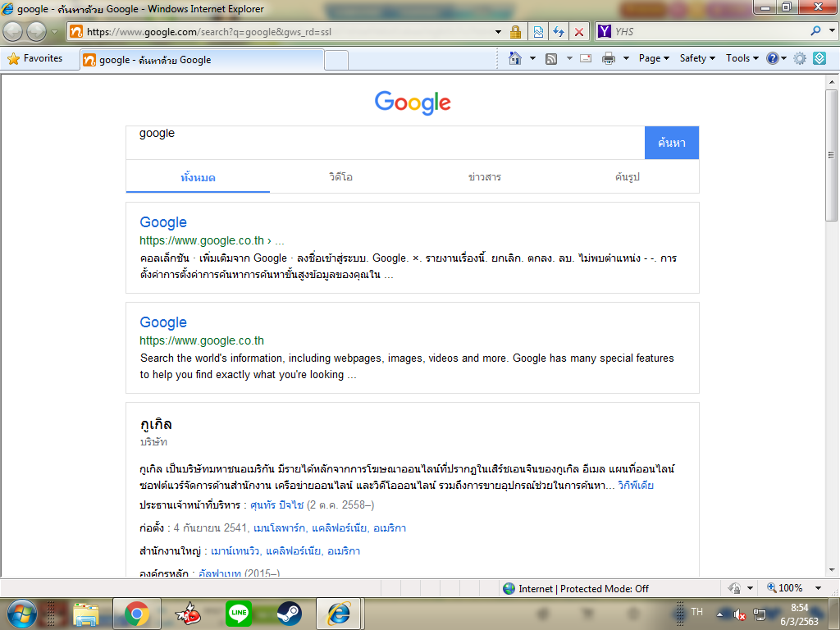Select the google - ค้นหาด้วย Google tab
Viewport: 840px width, 630px height.
[x=202, y=60]
